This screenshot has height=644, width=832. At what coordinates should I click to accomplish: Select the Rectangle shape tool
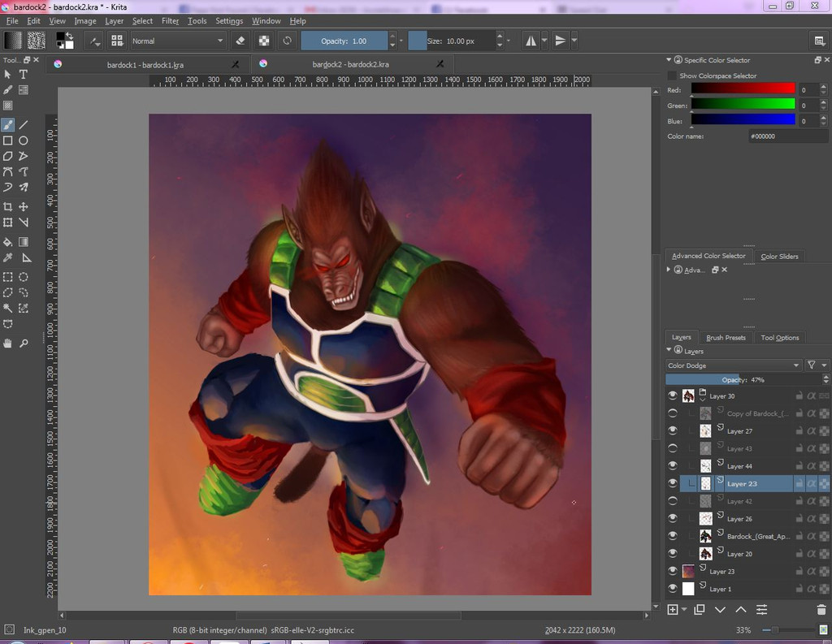tap(8, 140)
